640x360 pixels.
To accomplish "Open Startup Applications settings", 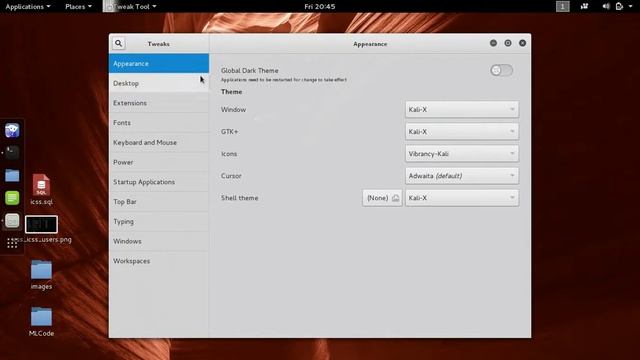I will click(159, 182).
